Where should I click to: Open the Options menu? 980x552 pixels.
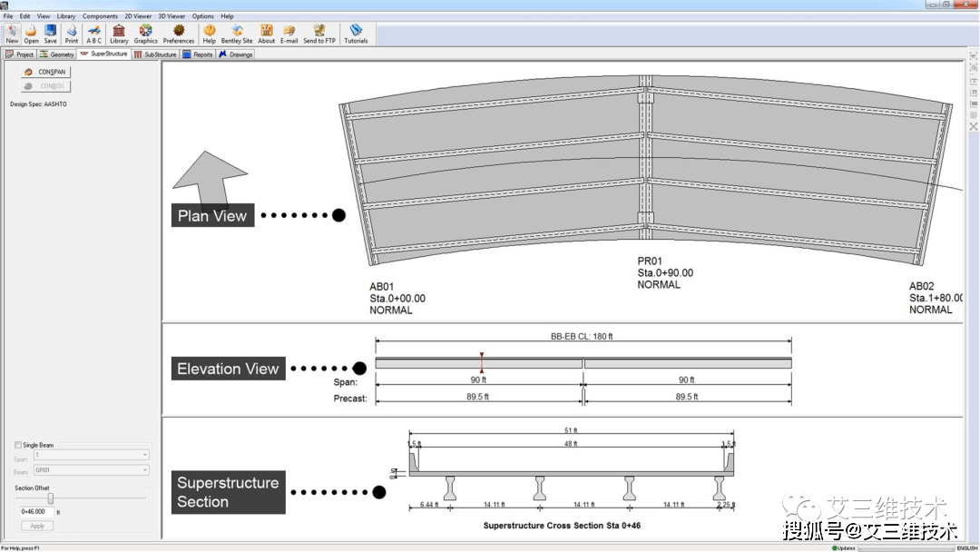pyautogui.click(x=202, y=16)
